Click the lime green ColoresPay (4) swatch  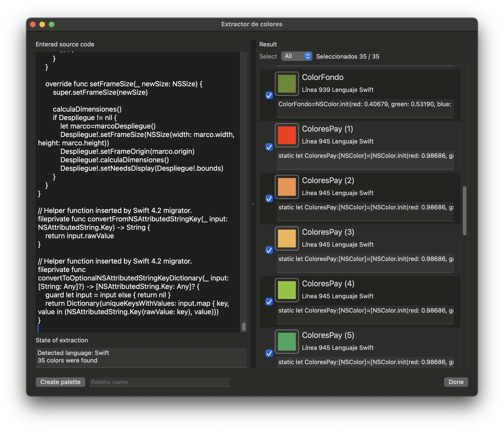pyautogui.click(x=286, y=290)
